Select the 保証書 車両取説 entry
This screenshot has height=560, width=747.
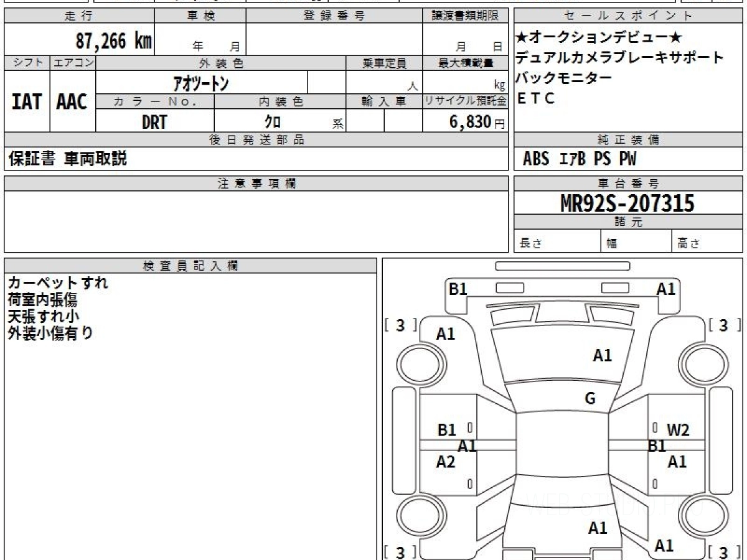coord(68,159)
